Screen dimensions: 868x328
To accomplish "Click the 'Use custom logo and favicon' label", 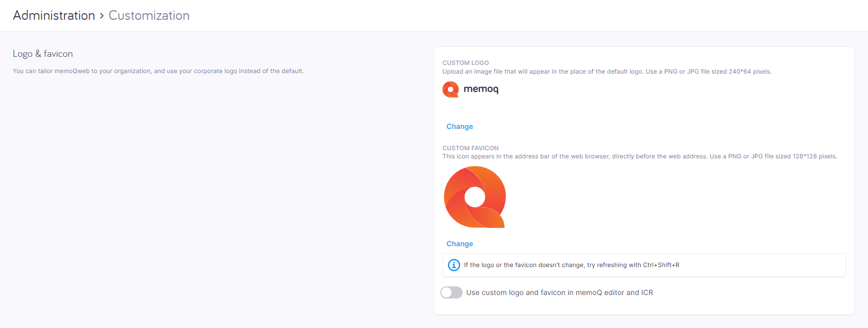I will [559, 292].
